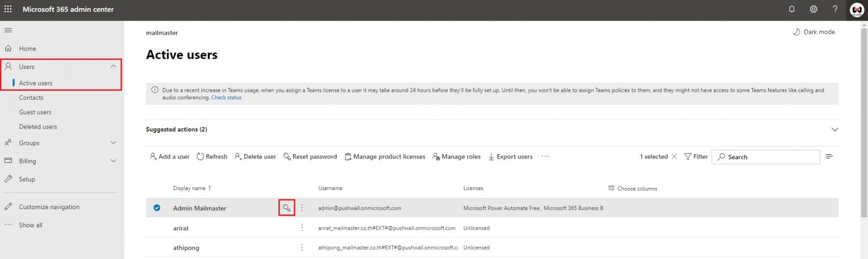The image size is (868, 259).
Task: Open the notifications bell
Action: pos(792,9)
